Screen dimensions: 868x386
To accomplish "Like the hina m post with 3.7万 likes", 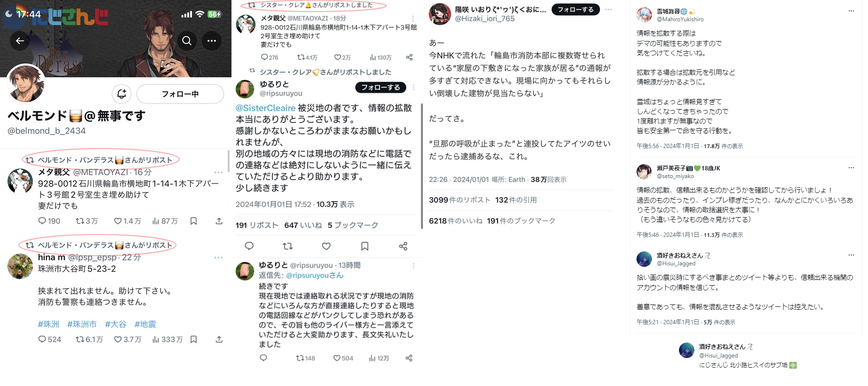I will [x=127, y=339].
